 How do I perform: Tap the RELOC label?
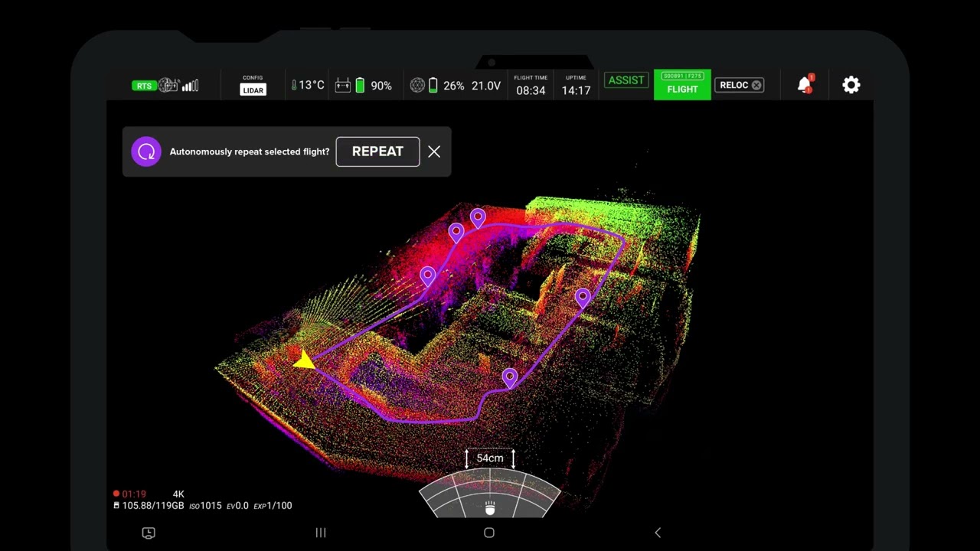[x=733, y=85]
